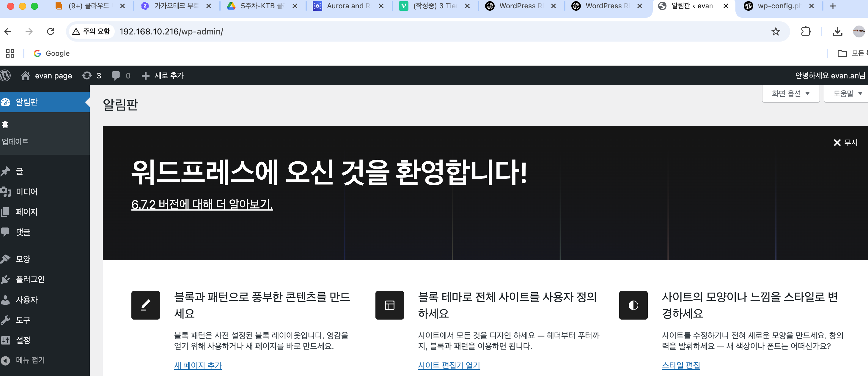Open 새로 추가 menu in admin bar
The image size is (868, 376).
point(163,75)
